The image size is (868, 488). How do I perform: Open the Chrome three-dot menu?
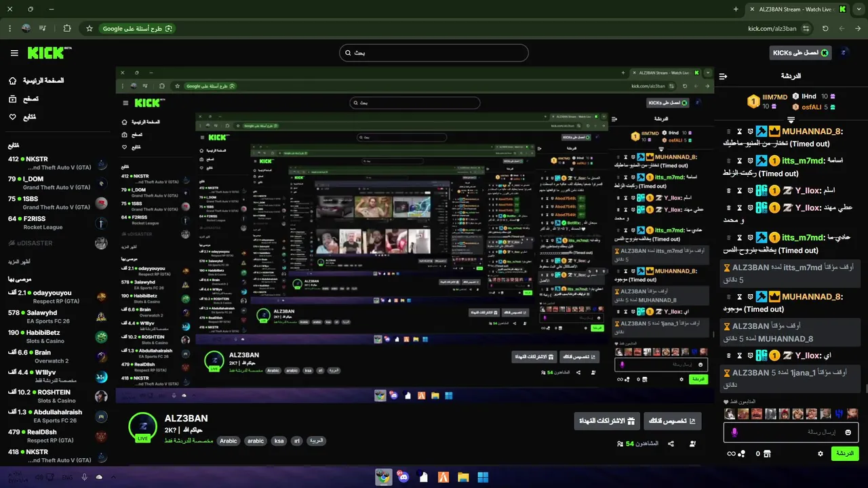pyautogui.click(x=9, y=28)
